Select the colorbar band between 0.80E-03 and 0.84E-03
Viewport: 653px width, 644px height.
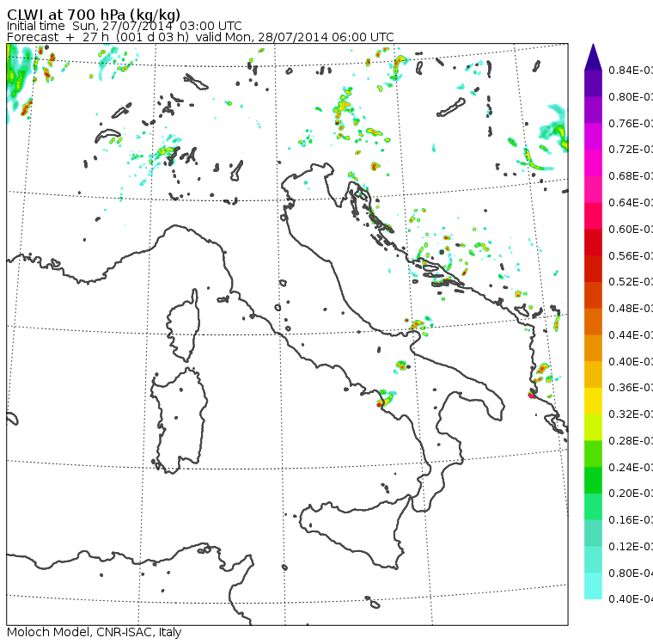(x=593, y=83)
